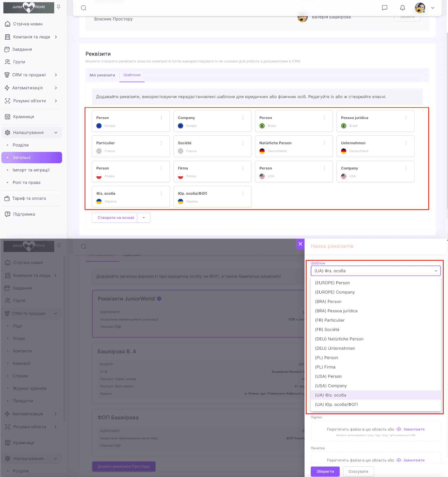
Task: Click the Зберегти button
Action: tap(325, 471)
